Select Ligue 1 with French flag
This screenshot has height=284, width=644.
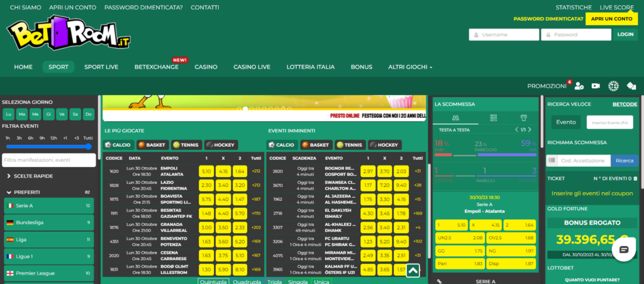tap(49, 256)
